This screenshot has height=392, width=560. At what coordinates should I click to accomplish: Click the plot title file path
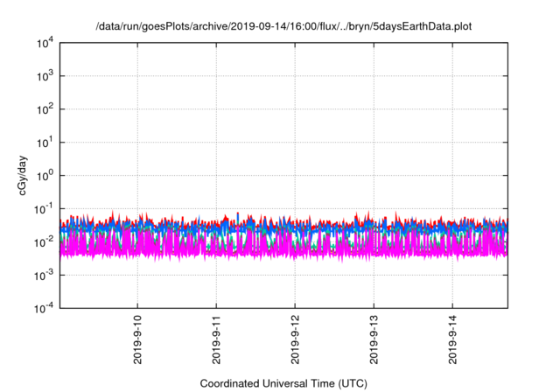[283, 27]
